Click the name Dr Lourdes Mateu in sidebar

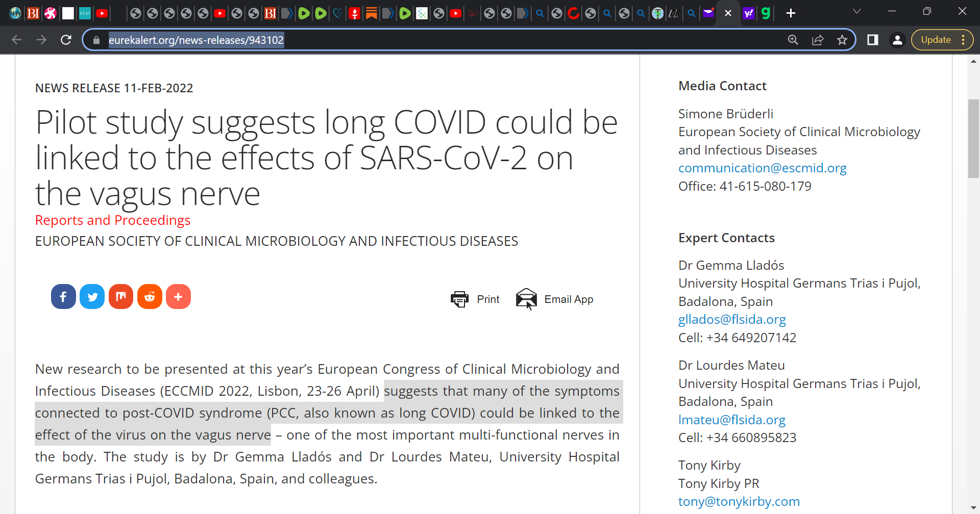coord(731,365)
